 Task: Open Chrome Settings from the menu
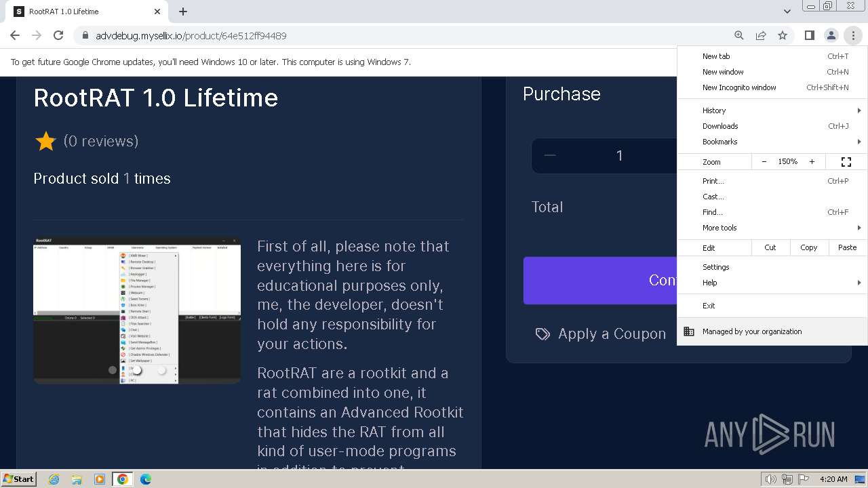tap(772, 267)
